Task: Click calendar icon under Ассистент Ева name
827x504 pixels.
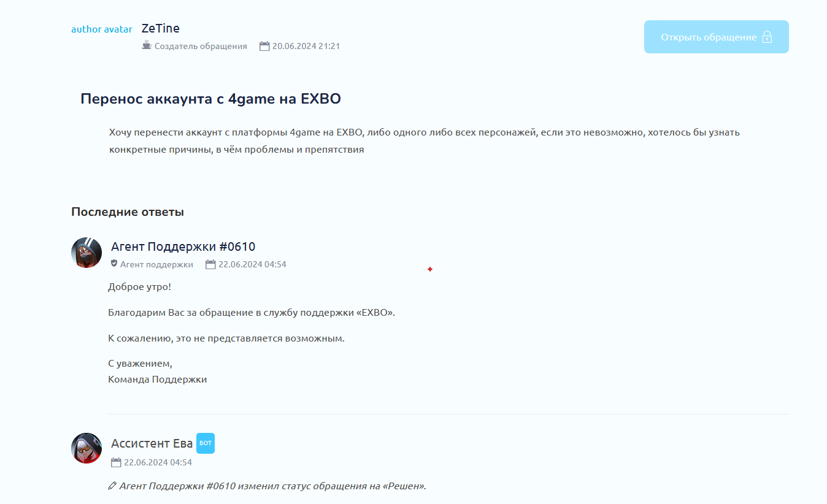Action: click(116, 462)
